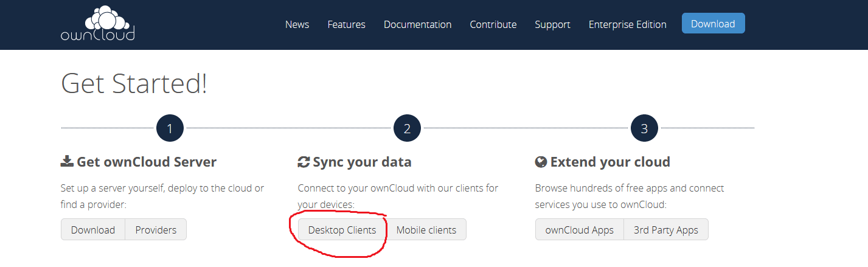
Task: Open Support from the navigation bar
Action: pyautogui.click(x=552, y=24)
